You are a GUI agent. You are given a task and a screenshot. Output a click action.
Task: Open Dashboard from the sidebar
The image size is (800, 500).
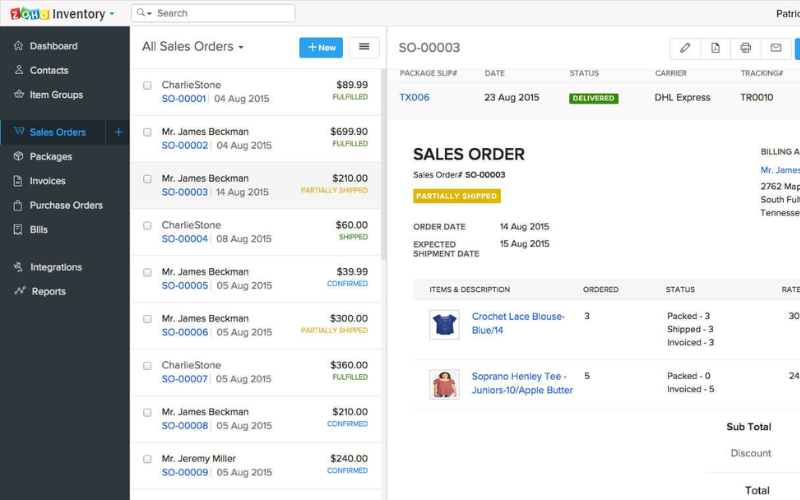[53, 46]
